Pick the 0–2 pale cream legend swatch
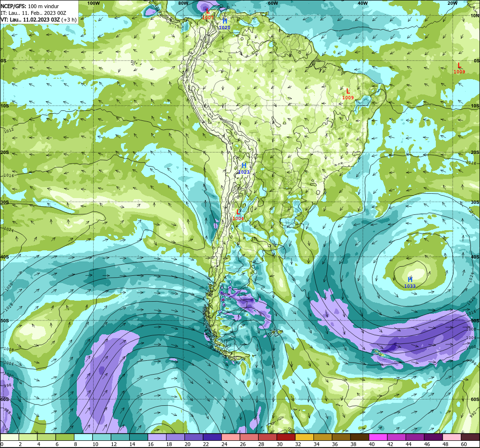This screenshot has width=480, height=448. tap(10, 437)
